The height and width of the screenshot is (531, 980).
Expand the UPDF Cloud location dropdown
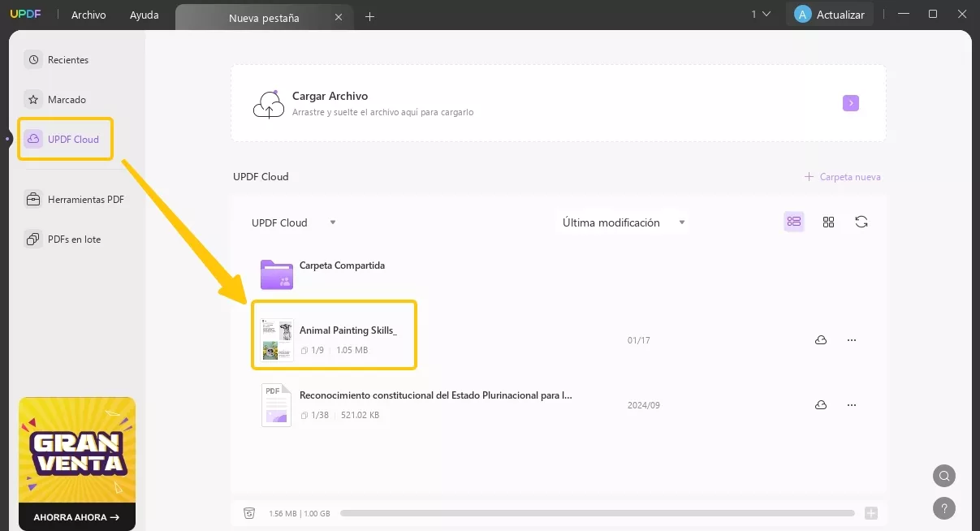[x=294, y=222]
